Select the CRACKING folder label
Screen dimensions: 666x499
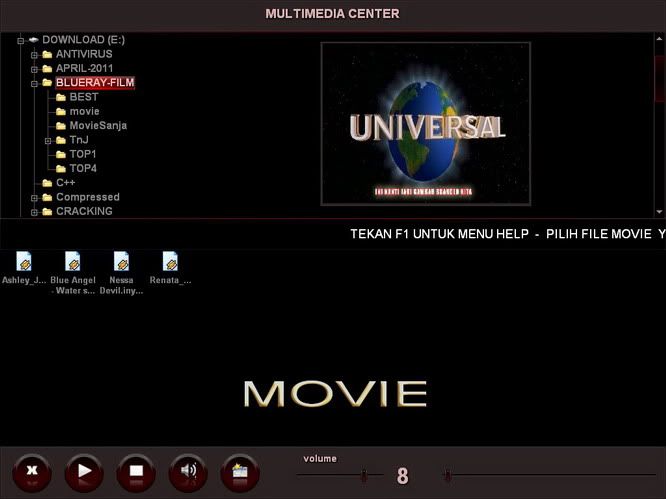click(84, 211)
